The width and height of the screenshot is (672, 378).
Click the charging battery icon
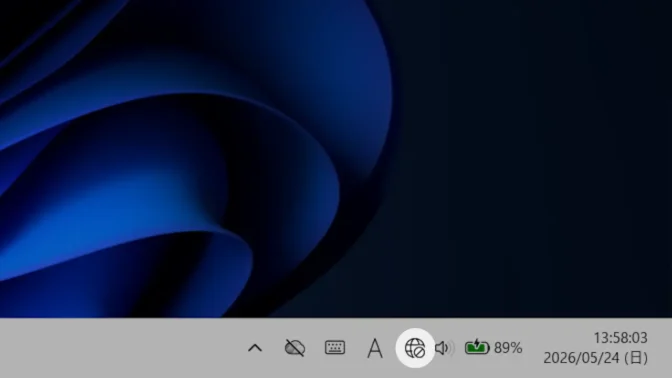(x=477, y=347)
